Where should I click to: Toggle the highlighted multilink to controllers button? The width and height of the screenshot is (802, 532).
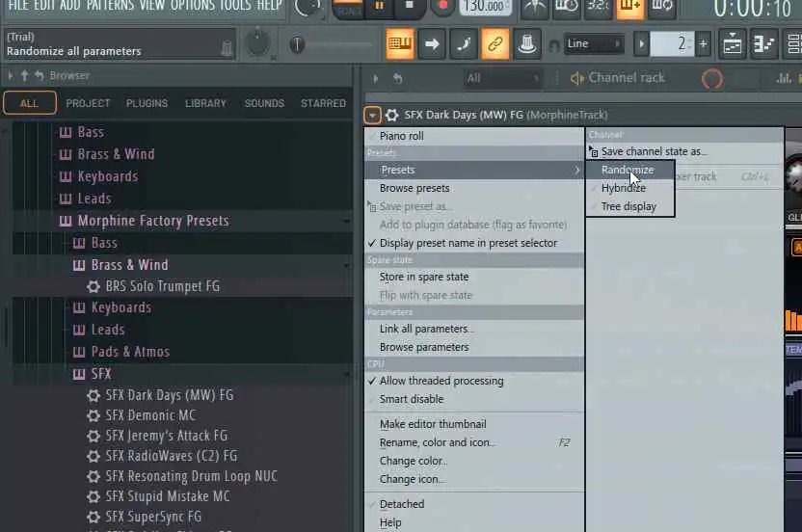[495, 44]
